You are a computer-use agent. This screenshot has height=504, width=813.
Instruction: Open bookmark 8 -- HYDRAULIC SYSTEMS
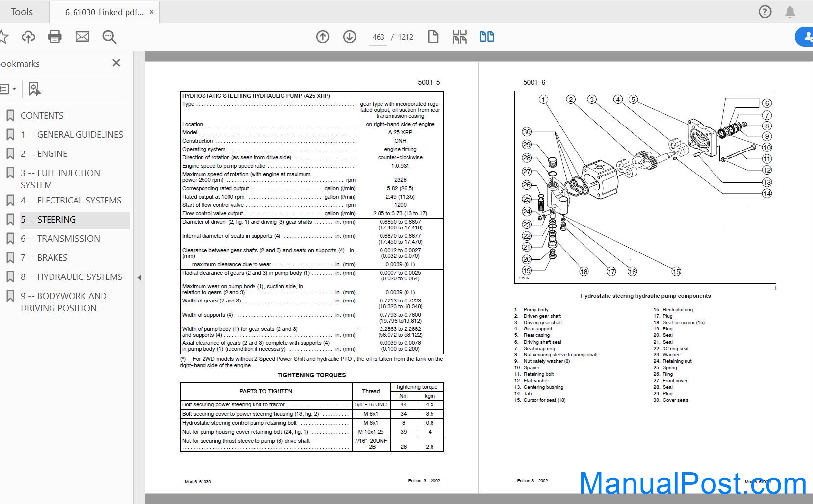(x=72, y=277)
